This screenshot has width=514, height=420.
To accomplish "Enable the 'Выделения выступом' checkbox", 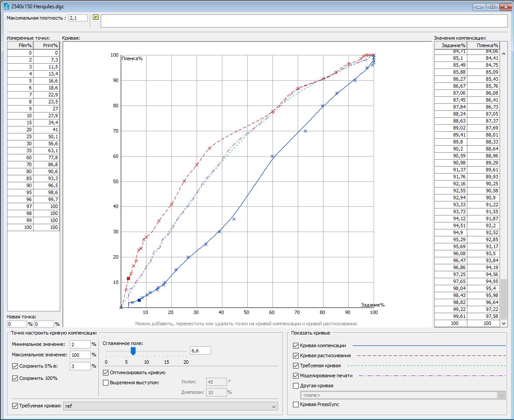I will tap(106, 382).
